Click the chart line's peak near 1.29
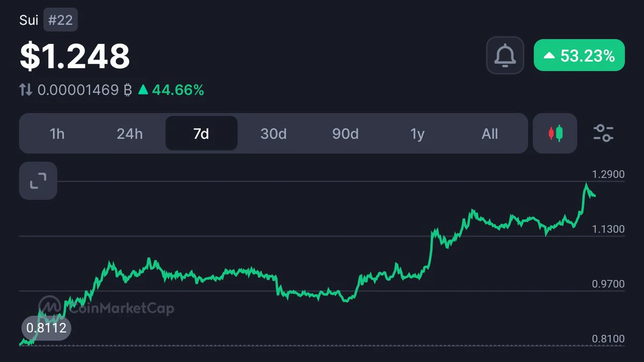 coord(586,184)
